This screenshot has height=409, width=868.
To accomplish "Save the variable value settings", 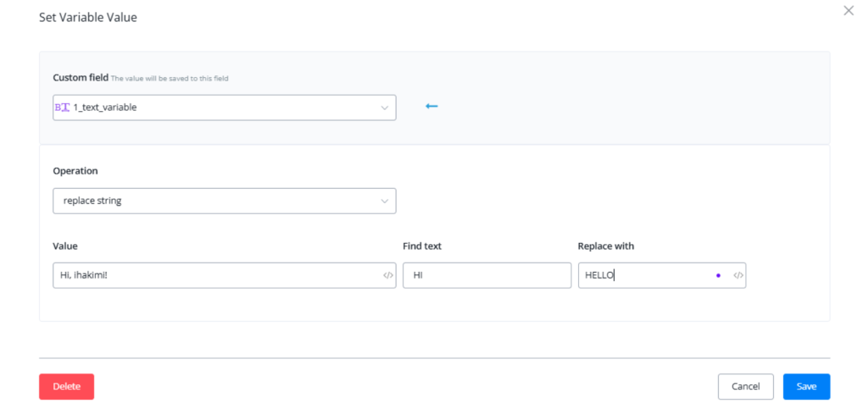I will click(x=806, y=386).
